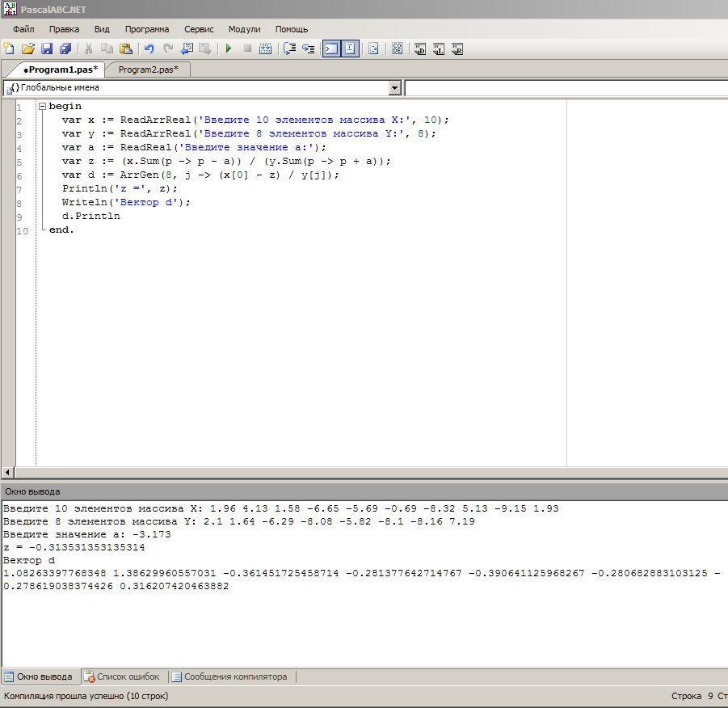This screenshot has width=728, height=708.
Task: Open the Помощь menu
Action: click(x=292, y=29)
